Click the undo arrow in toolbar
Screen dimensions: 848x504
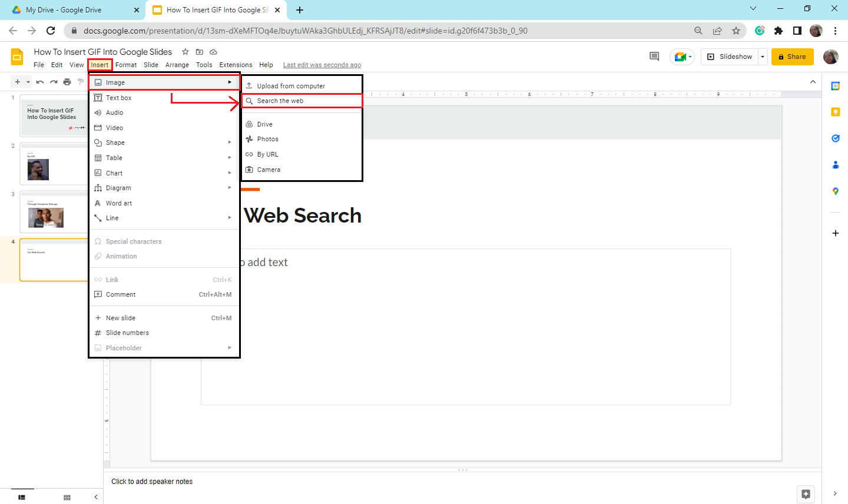(40, 82)
